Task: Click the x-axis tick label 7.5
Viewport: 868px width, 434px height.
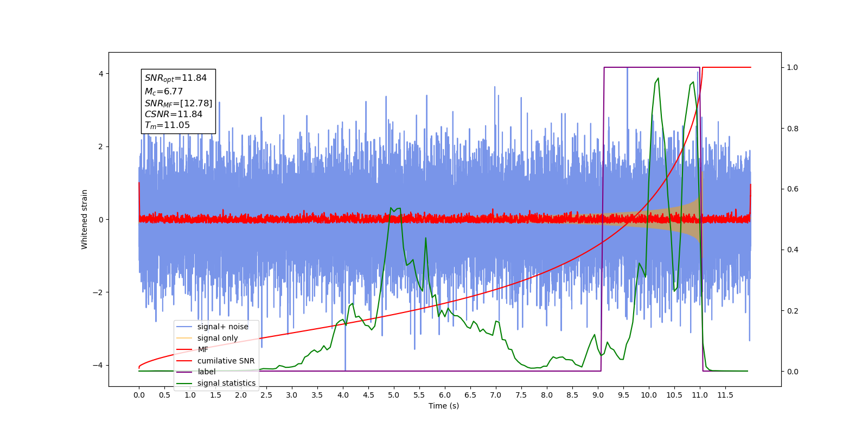Action: tap(521, 395)
